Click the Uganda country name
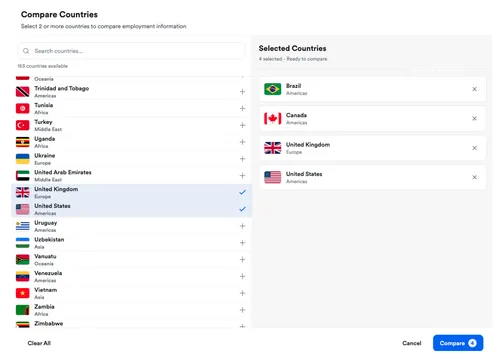This screenshot has height=362, width=504. pos(45,139)
